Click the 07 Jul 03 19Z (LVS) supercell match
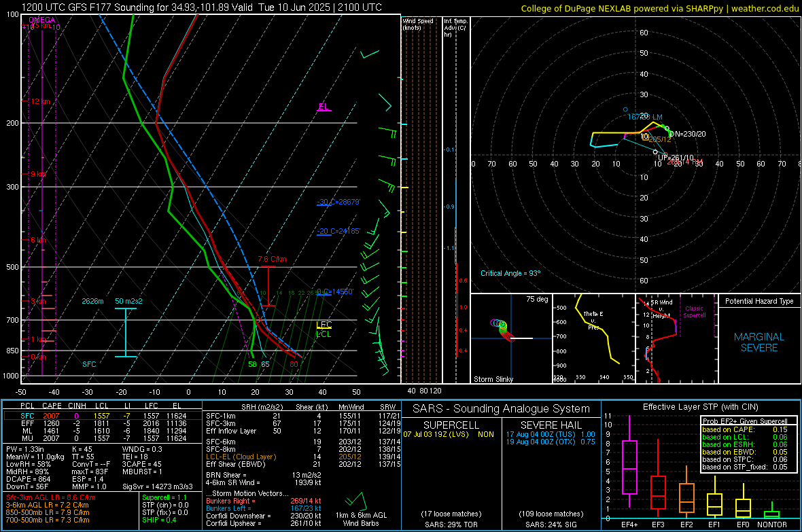This screenshot has height=532, width=802. point(449,434)
